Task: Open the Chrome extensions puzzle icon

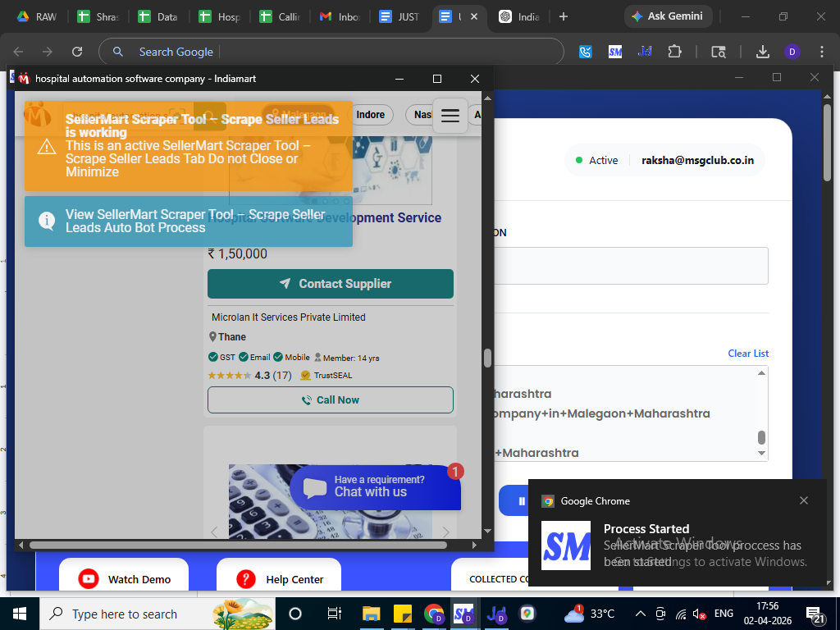Action: click(674, 52)
